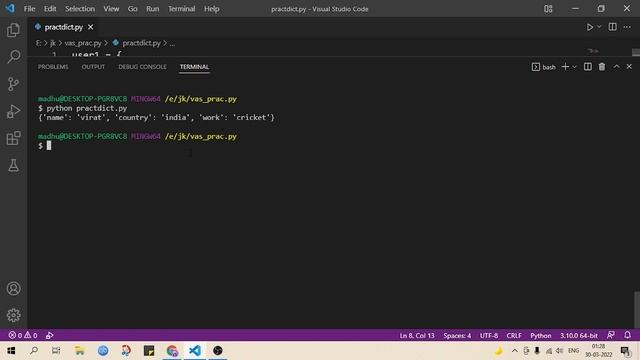Open the Extensions view
Image resolution: width=640 pixels, height=360 pixels.
coord(13,138)
